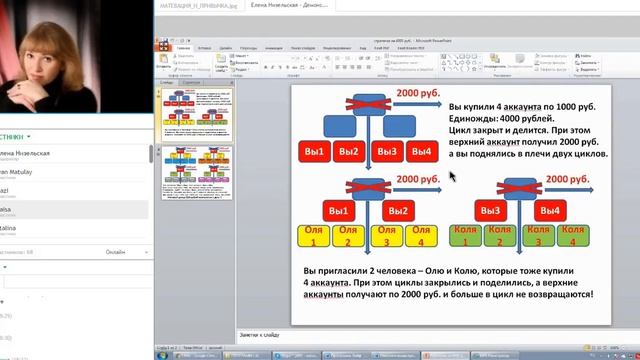Open the Home (Главная) ribbon tab

[x=184, y=48]
